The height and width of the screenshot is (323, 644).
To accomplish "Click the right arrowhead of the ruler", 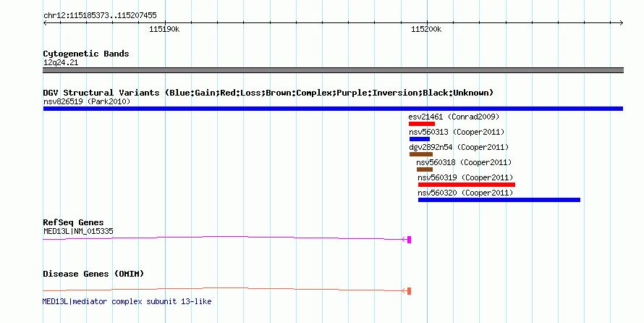I will (621, 23).
